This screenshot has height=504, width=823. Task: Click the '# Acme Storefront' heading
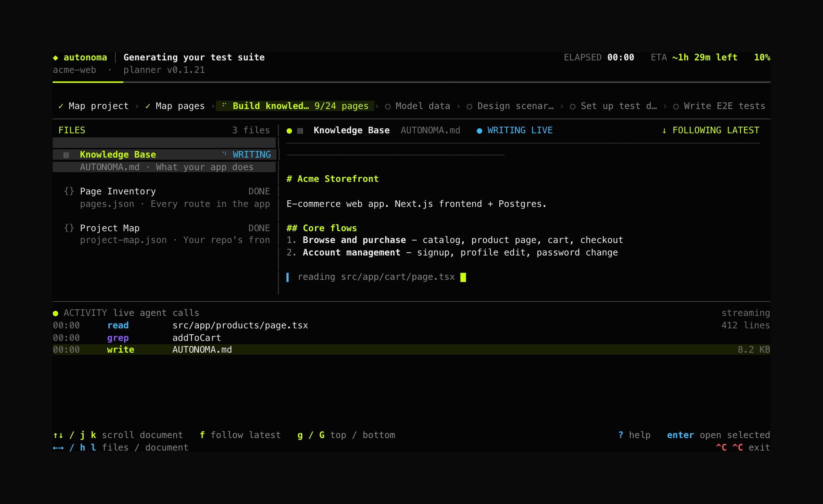pyautogui.click(x=333, y=179)
